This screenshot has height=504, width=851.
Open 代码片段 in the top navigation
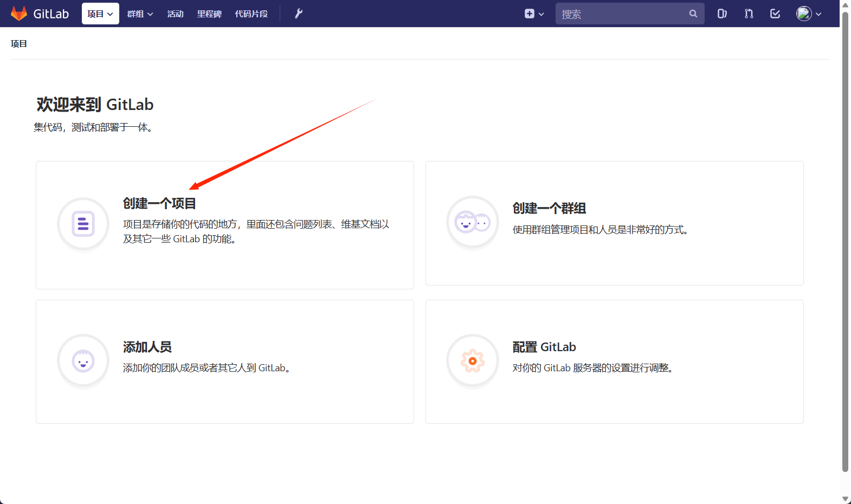tap(251, 14)
